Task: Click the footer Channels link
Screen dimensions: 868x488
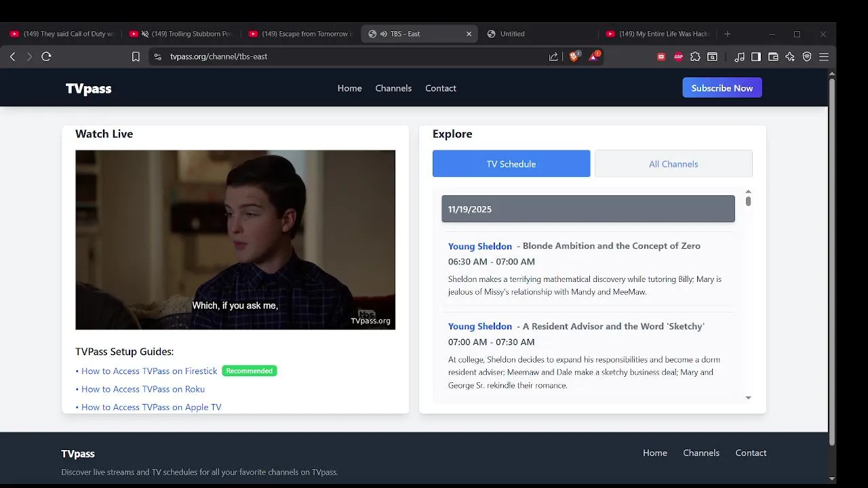Action: 701,453
